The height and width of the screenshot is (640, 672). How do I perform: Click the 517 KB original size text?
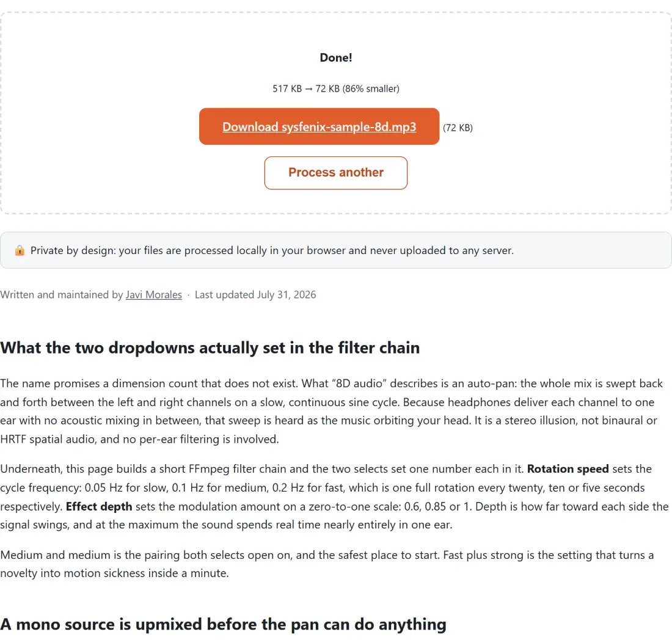pos(287,89)
